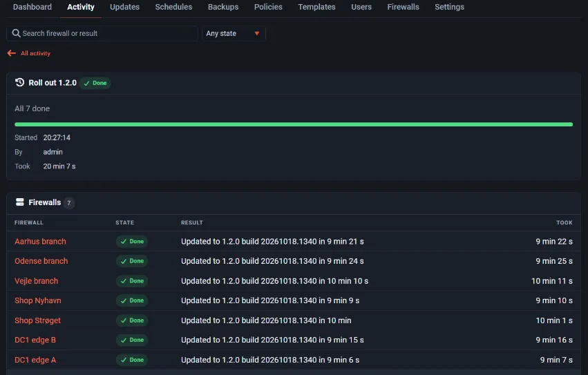Screen dimensions: 588x375
Task: Click the result text ending in 9 min 6 s
Action: [270, 360]
